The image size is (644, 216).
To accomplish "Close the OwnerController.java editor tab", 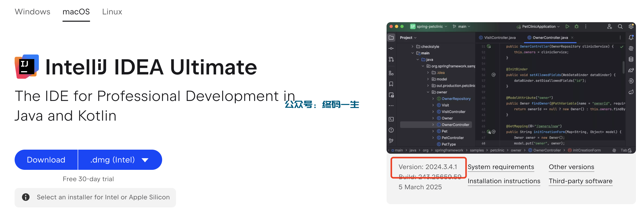I will click(x=572, y=38).
